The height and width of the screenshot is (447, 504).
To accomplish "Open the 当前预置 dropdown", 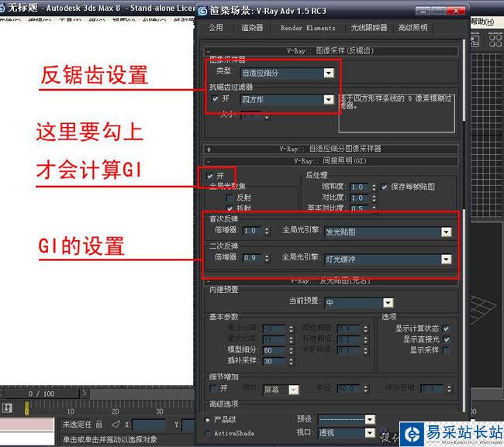I will pos(359,303).
